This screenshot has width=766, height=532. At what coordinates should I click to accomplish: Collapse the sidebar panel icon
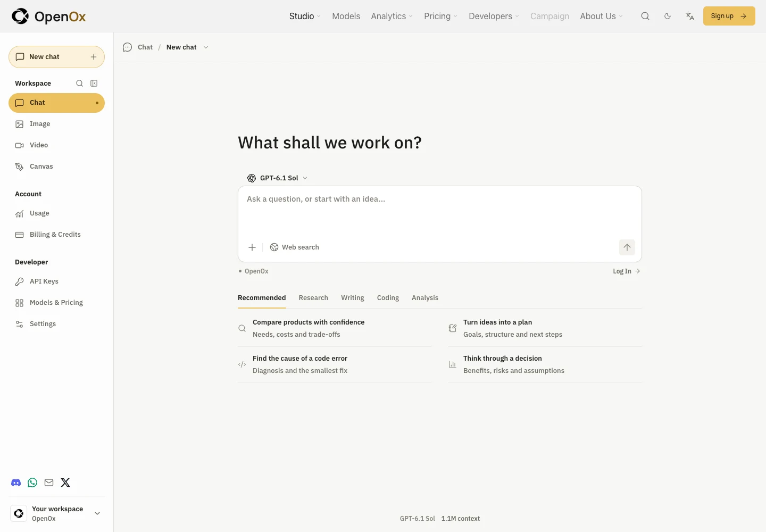click(x=94, y=84)
